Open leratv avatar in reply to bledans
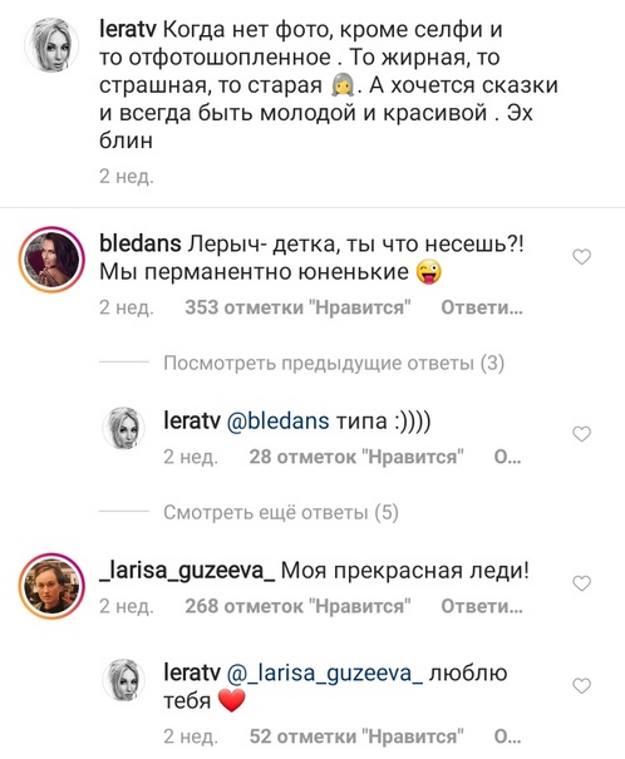The height and width of the screenshot is (759, 625). pos(127,430)
